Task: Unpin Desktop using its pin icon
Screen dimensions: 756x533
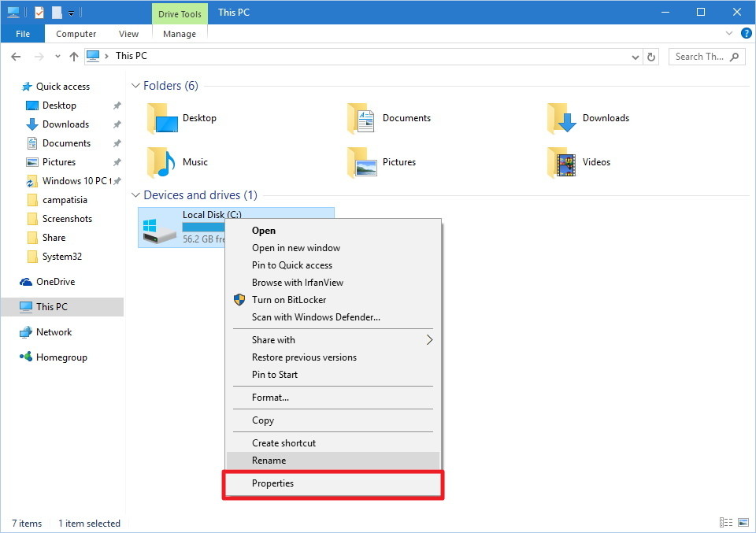Action: click(x=117, y=105)
